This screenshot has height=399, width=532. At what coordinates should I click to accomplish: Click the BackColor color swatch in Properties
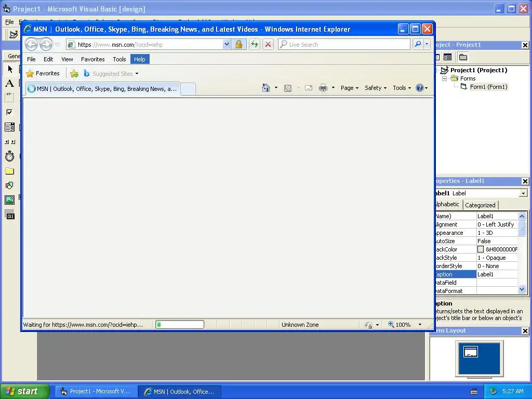(x=481, y=249)
